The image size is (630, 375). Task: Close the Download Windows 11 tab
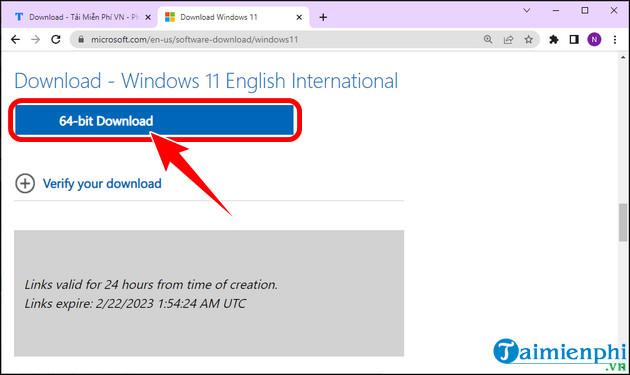(x=299, y=17)
